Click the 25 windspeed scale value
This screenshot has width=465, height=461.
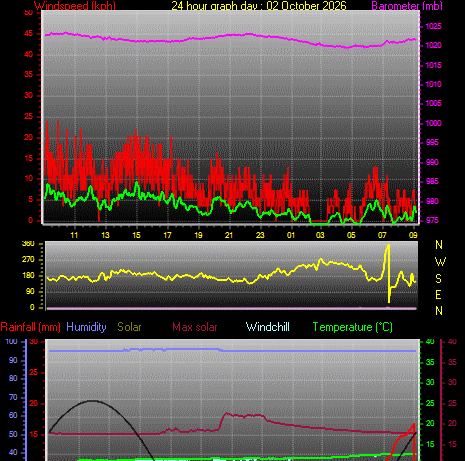29,117
